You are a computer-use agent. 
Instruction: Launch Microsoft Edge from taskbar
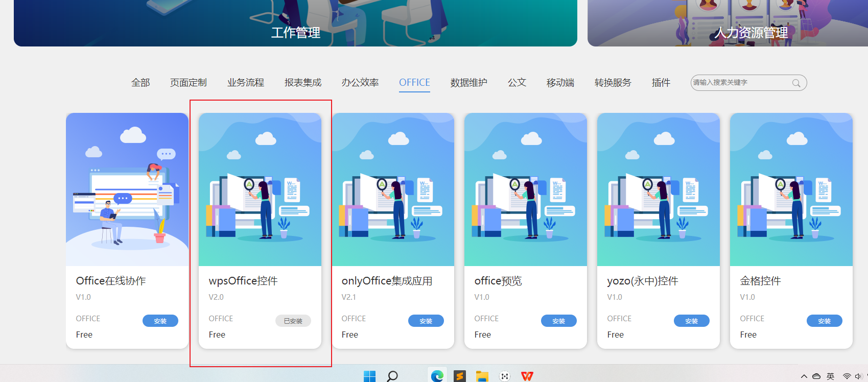[437, 376]
